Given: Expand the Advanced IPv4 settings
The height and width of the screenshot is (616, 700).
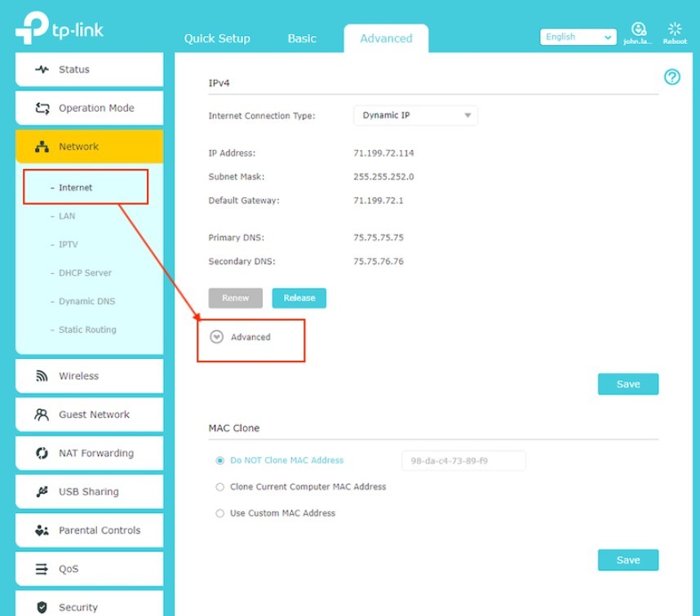Looking at the screenshot, I should (x=217, y=337).
